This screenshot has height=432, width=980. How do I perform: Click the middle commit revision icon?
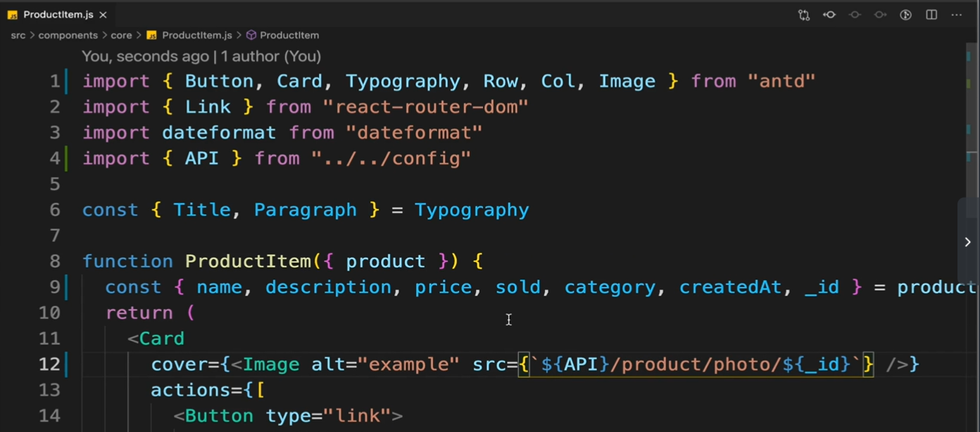coord(855,15)
